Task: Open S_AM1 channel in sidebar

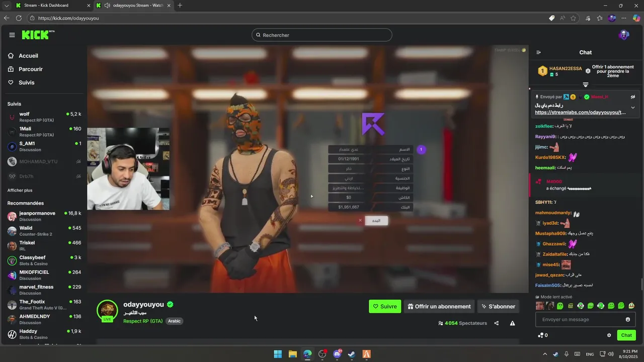Action: point(44,146)
